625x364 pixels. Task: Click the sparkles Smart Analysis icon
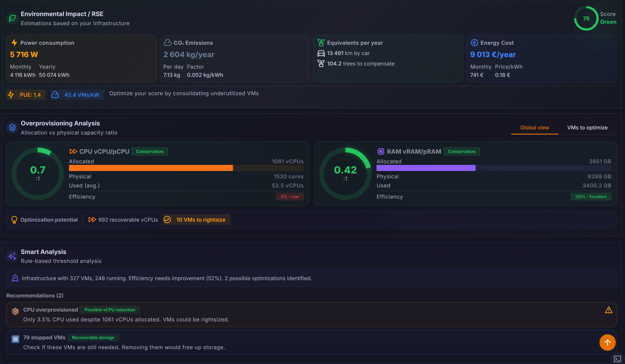click(x=12, y=256)
